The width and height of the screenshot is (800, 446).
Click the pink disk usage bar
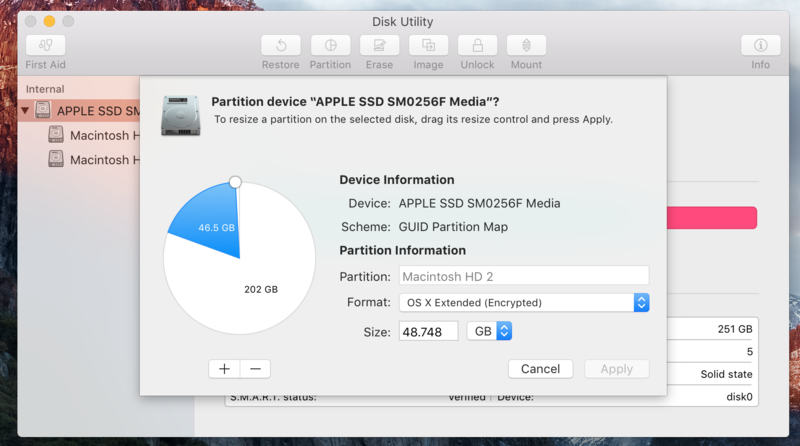point(712,218)
